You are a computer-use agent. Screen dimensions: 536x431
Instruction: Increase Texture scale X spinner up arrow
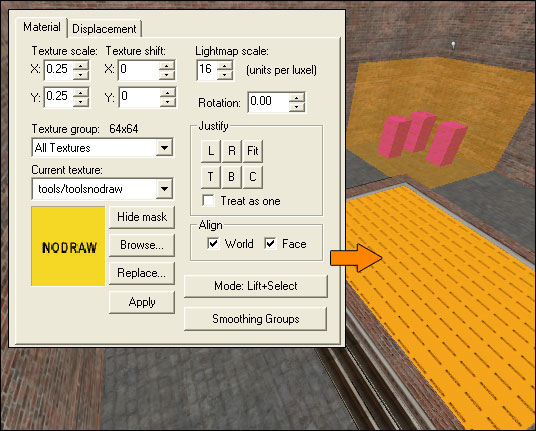81,65
